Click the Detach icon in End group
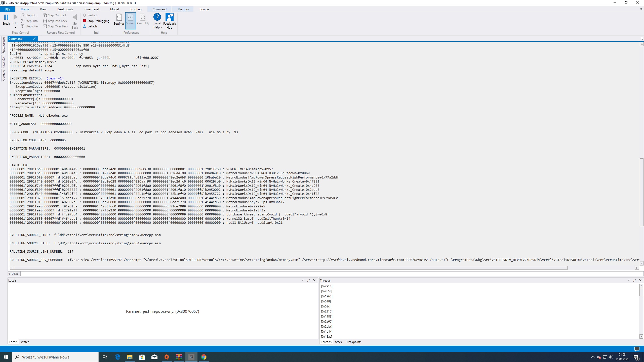The height and width of the screenshot is (362, 644). coord(85,26)
